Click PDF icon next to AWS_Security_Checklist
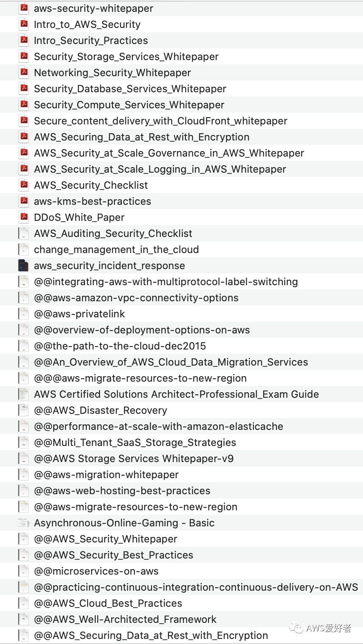Screen dimensions: 363x644 click(x=24, y=185)
